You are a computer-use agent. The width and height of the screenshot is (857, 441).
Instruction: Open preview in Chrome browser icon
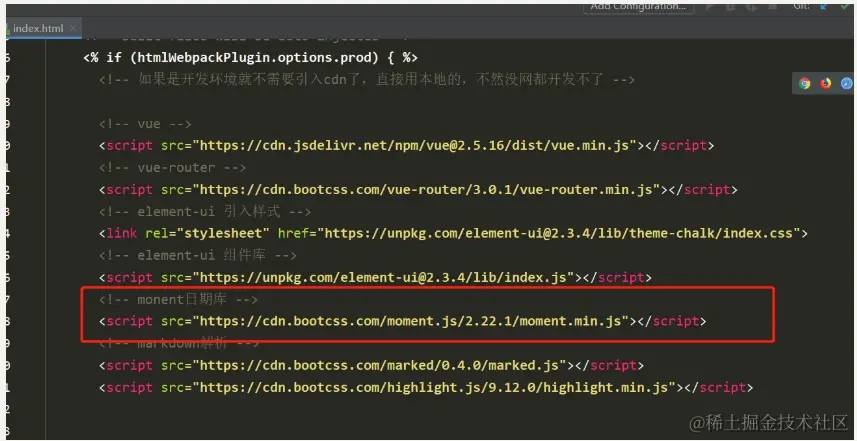804,84
